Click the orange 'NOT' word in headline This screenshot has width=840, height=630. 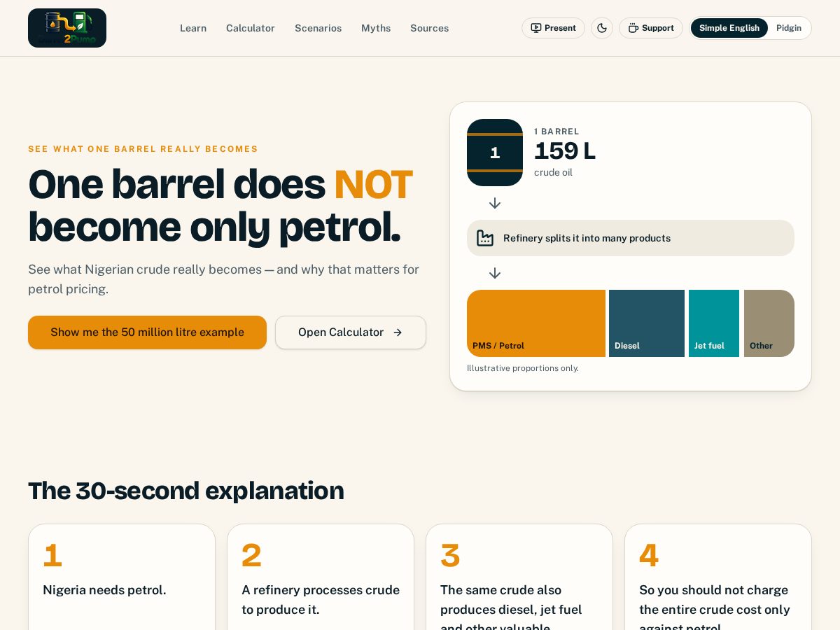click(x=373, y=184)
